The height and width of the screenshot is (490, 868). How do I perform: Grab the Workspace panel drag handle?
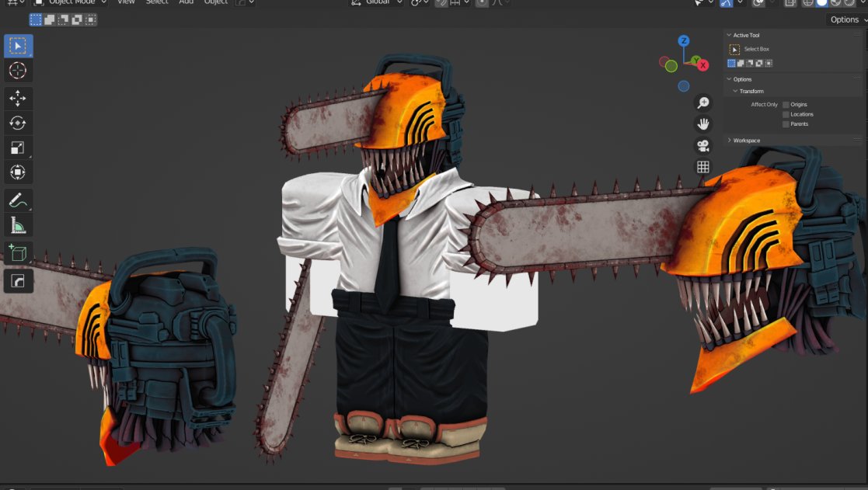(857, 139)
